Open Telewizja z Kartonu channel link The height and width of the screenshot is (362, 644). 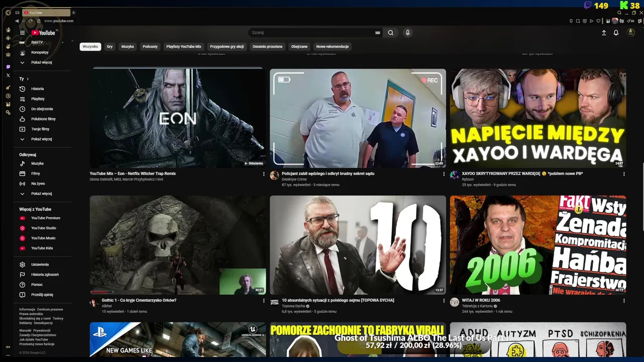(477, 306)
